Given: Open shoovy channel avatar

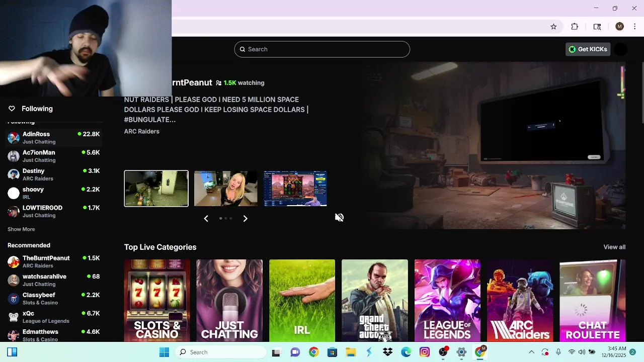Looking at the screenshot, I should pos(14,193).
